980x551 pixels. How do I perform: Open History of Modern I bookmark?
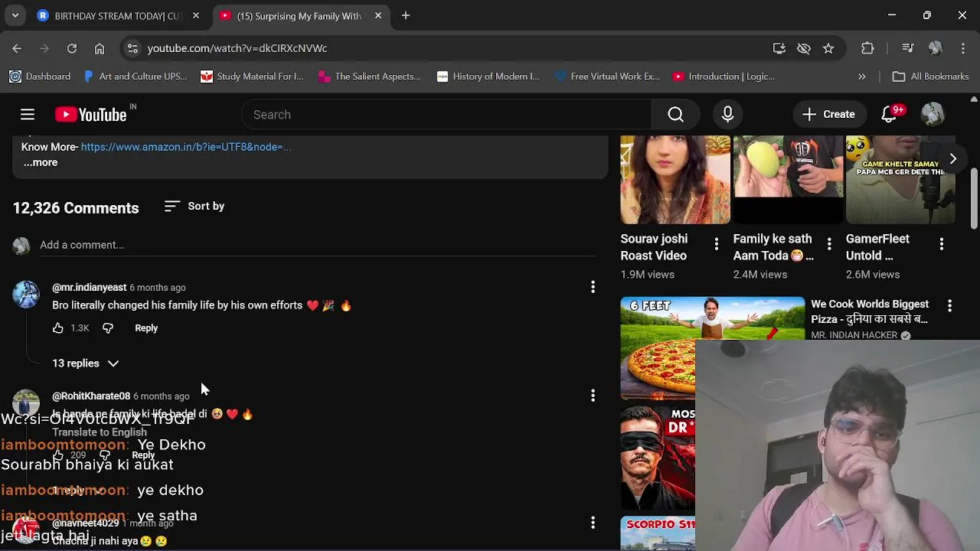click(x=488, y=77)
